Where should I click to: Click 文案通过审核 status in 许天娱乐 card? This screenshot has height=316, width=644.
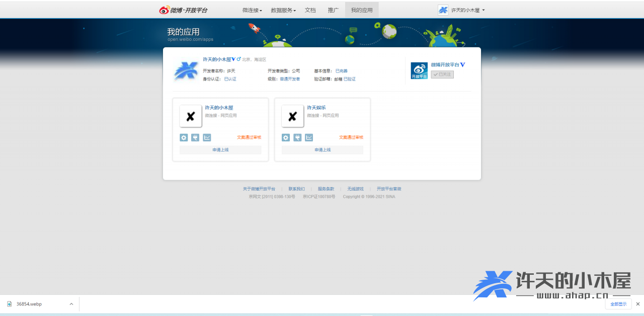(351, 137)
